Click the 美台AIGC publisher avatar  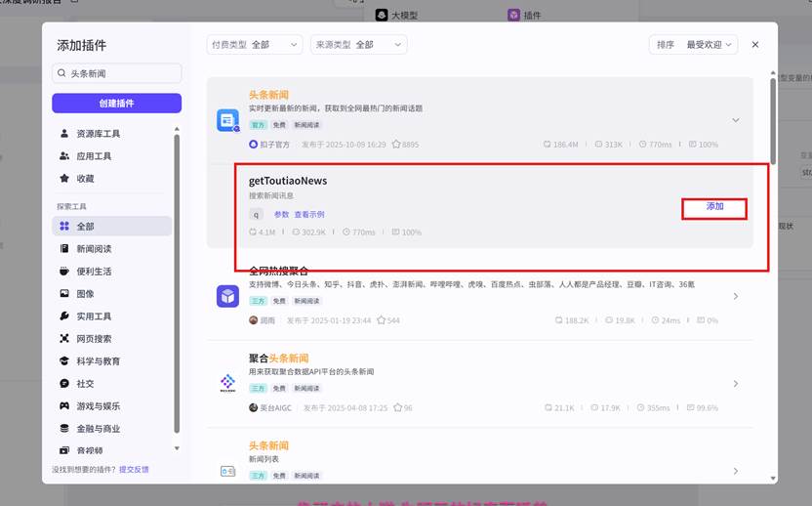(x=253, y=407)
